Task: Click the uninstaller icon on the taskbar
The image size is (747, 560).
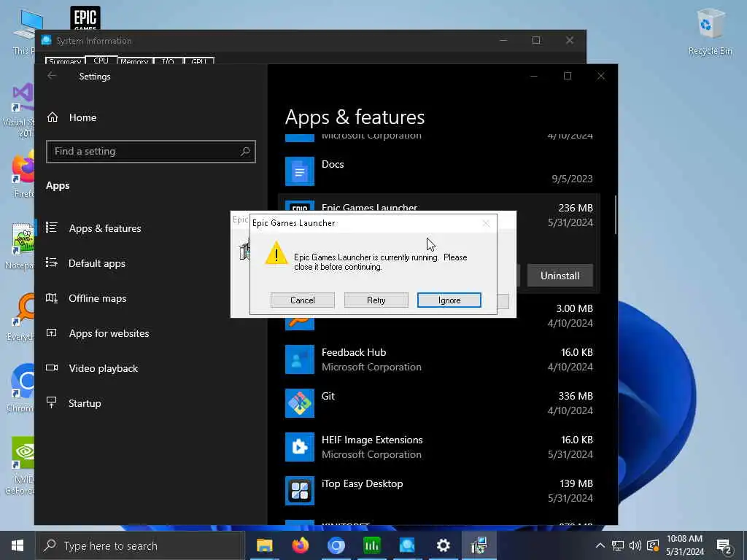Action: 479,545
